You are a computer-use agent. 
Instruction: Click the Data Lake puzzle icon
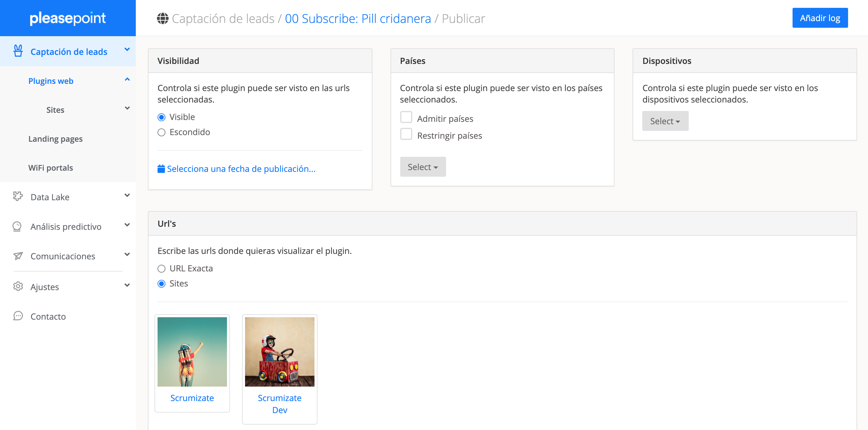tap(18, 196)
